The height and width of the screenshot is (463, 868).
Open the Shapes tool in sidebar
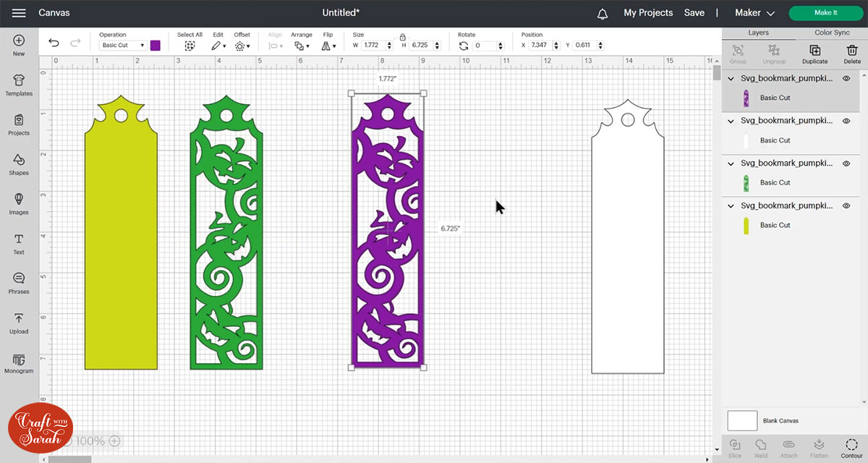19,163
